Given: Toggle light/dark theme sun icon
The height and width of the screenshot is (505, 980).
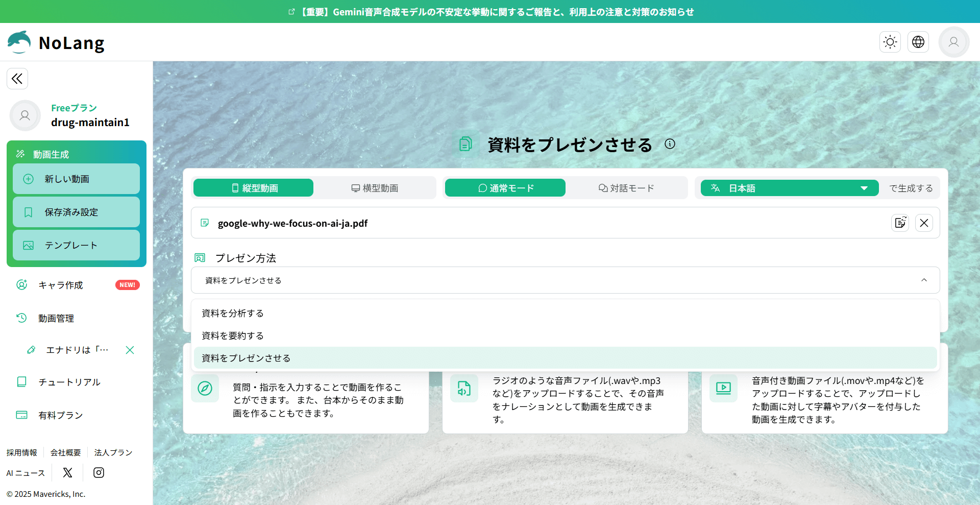Looking at the screenshot, I should [890, 42].
